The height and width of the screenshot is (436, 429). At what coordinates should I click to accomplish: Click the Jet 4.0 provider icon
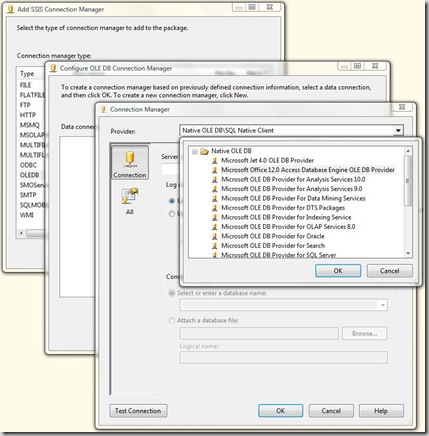(215, 161)
